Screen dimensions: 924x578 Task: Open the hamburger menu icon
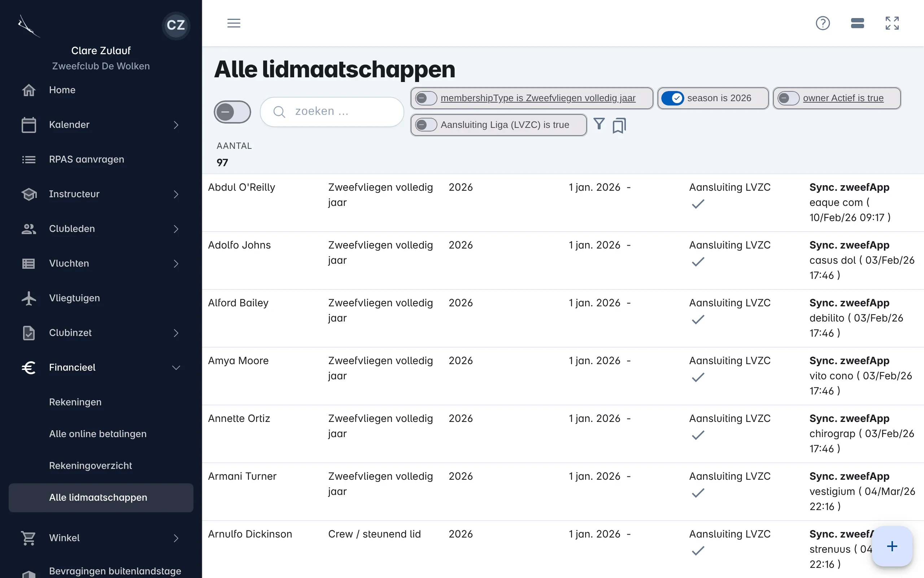coord(234,23)
